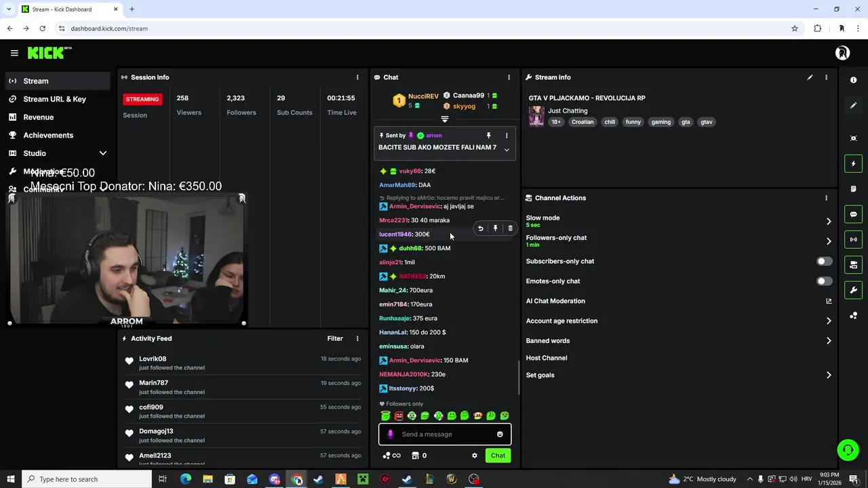Open Windows Start menu
This screenshot has height=488, width=868.
[x=10, y=479]
